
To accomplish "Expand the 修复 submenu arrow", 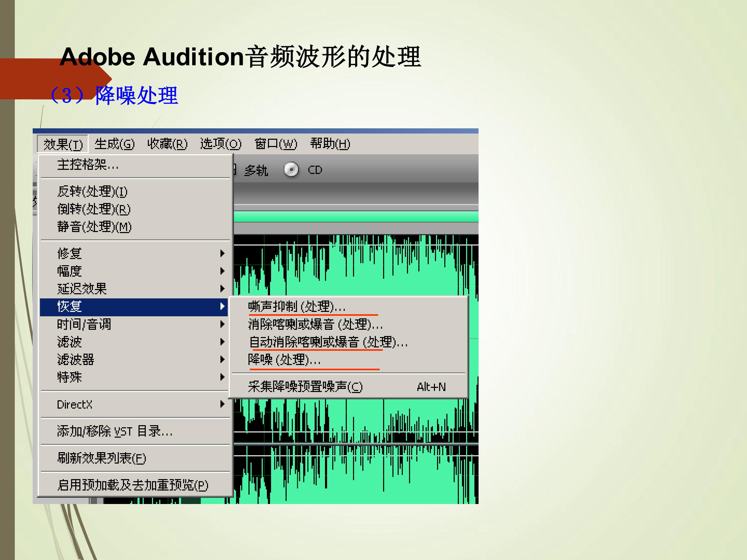I will pos(222,253).
